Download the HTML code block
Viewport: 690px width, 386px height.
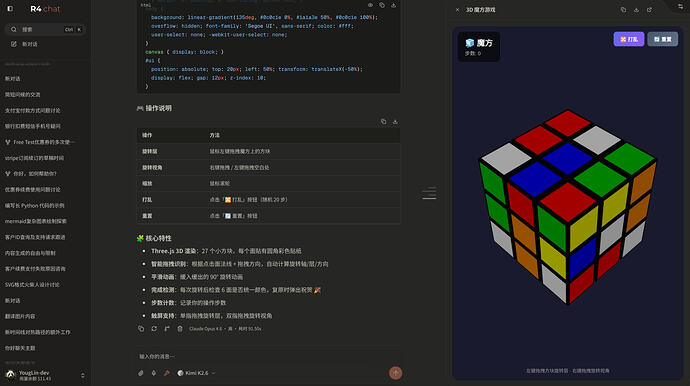point(393,5)
